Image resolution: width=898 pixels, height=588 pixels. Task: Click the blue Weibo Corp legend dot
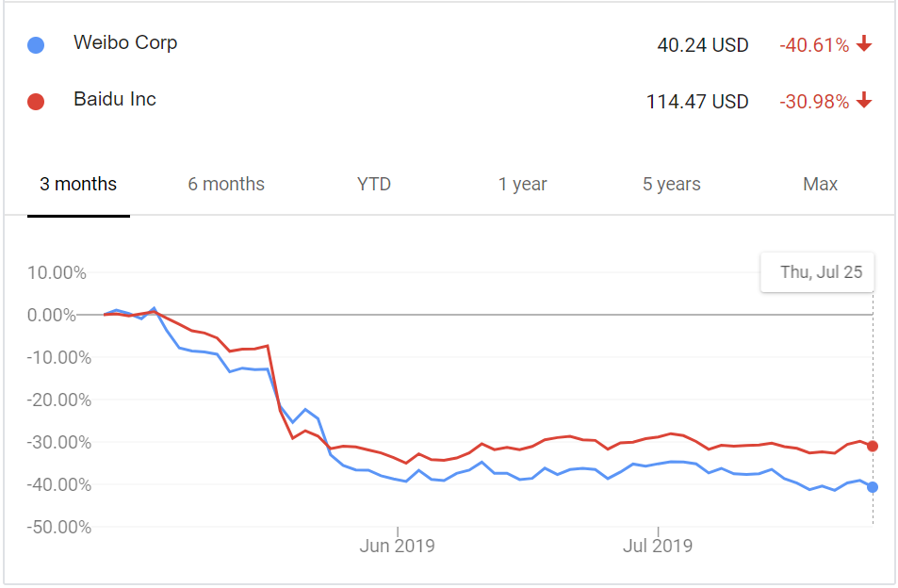36,45
